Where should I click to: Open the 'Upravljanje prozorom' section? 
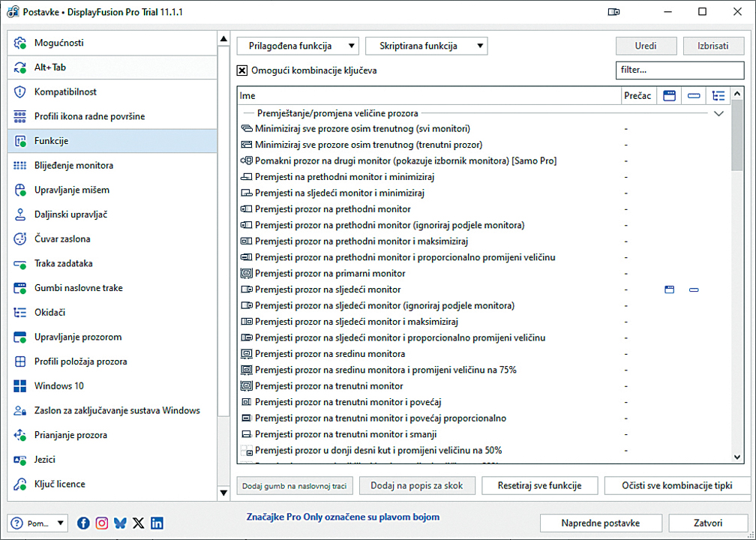(112, 337)
